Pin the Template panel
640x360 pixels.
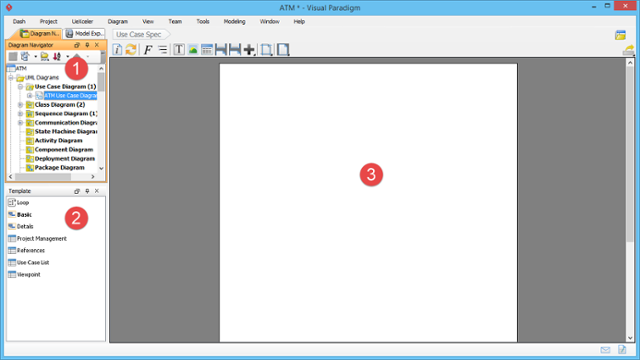coord(87,191)
